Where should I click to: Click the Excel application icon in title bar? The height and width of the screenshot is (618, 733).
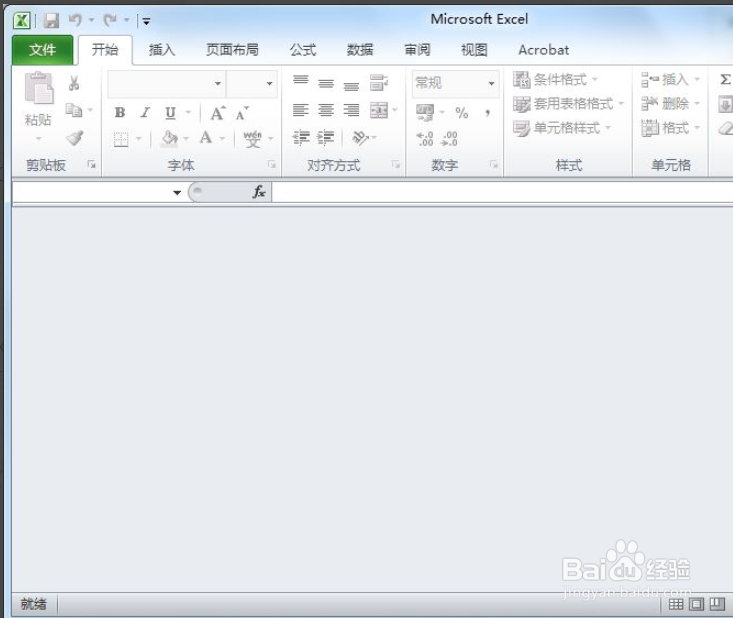point(22,20)
